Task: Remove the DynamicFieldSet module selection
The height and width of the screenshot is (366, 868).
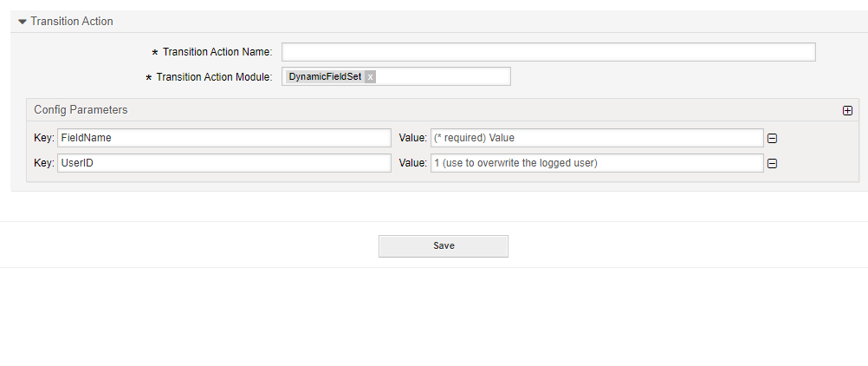Action: tap(370, 77)
